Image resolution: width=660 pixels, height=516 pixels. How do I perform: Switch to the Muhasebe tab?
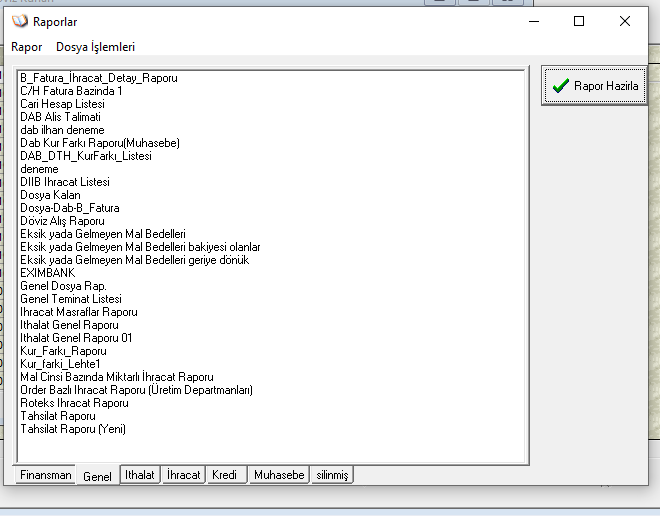coord(278,475)
